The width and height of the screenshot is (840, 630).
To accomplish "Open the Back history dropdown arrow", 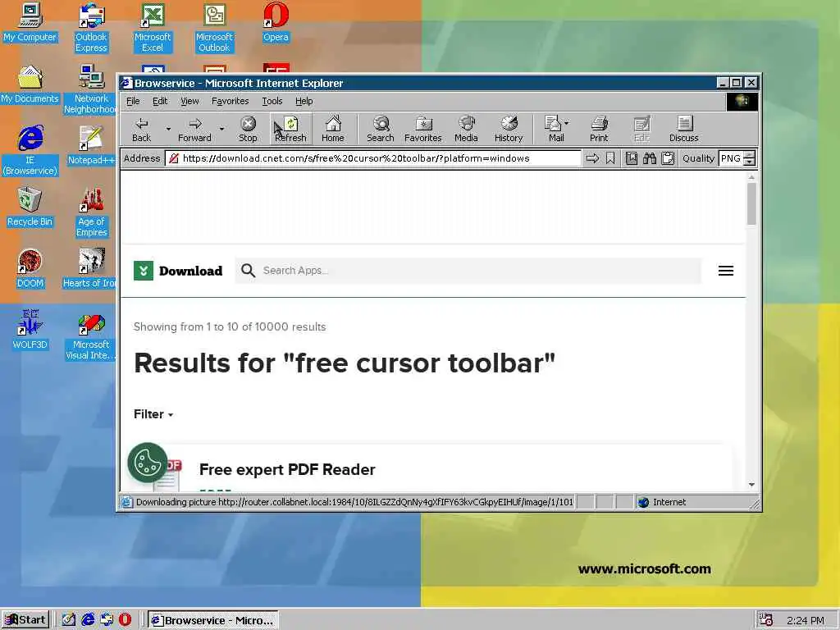I will (x=168, y=129).
